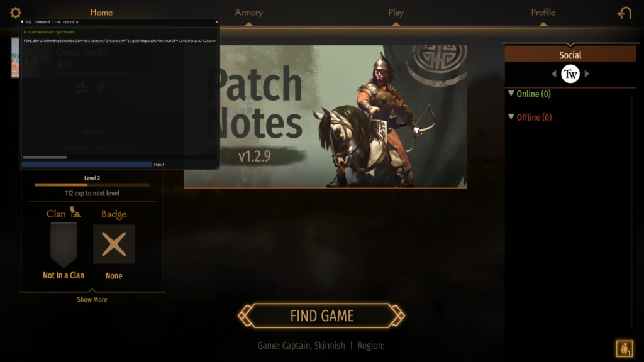644x362 pixels.
Task: Go to previous social platform arrow
Action: [553, 74]
